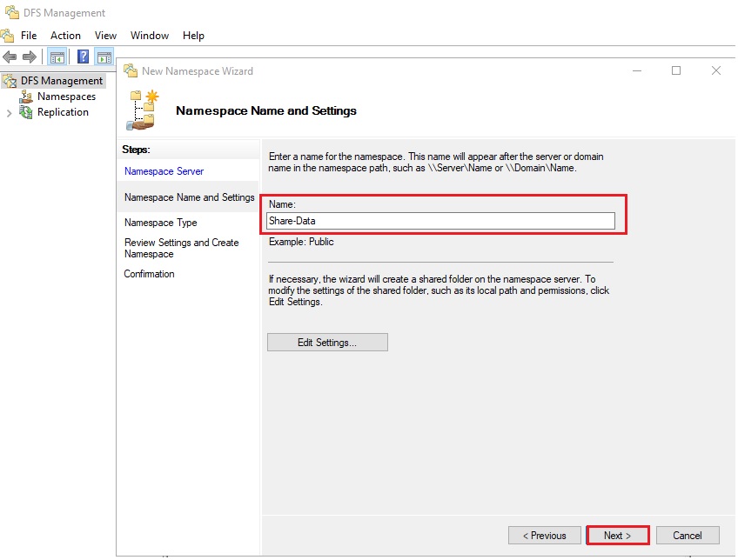
Task: Cancel the New Namespace Wizard
Action: pos(688,536)
